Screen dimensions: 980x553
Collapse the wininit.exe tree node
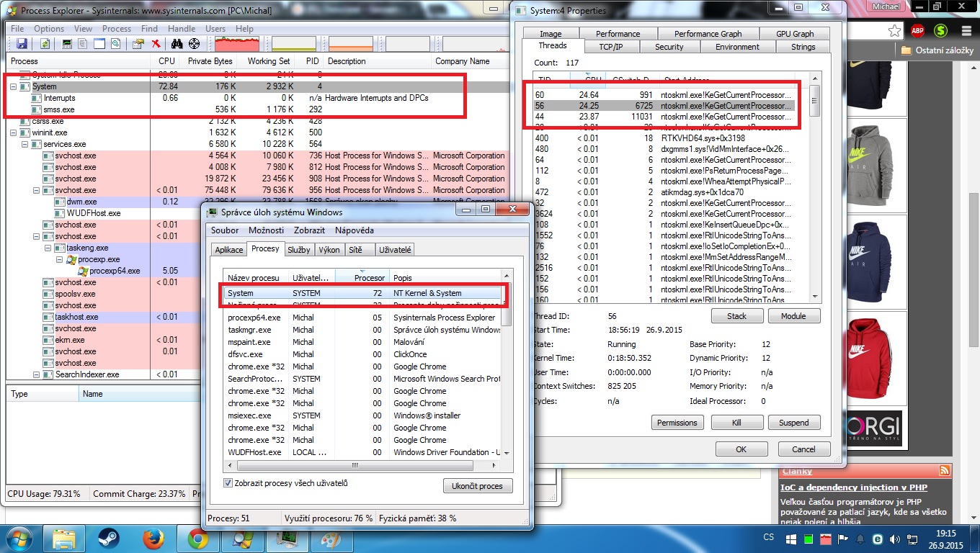click(x=13, y=132)
